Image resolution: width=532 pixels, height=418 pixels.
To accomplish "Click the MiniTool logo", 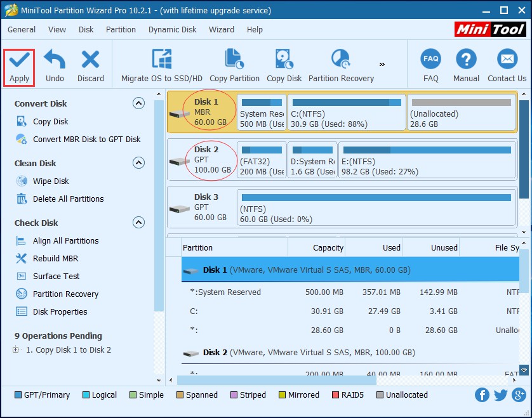I will coord(490,29).
